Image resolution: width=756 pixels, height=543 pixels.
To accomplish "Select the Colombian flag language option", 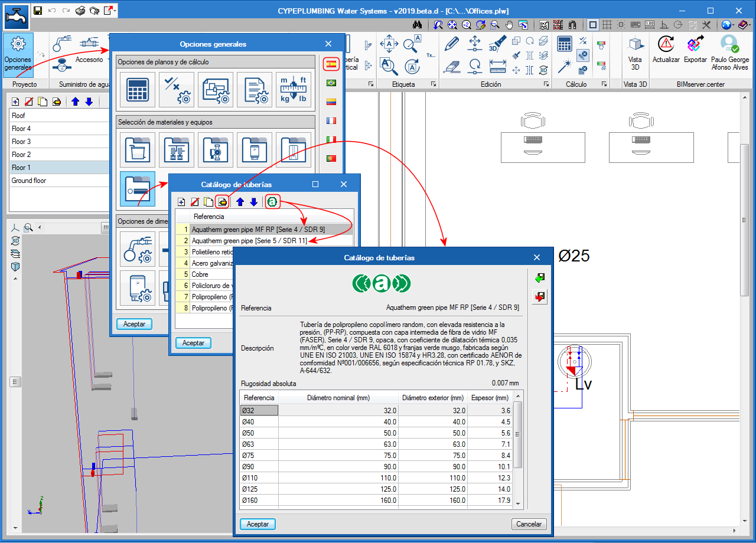I will (x=331, y=102).
